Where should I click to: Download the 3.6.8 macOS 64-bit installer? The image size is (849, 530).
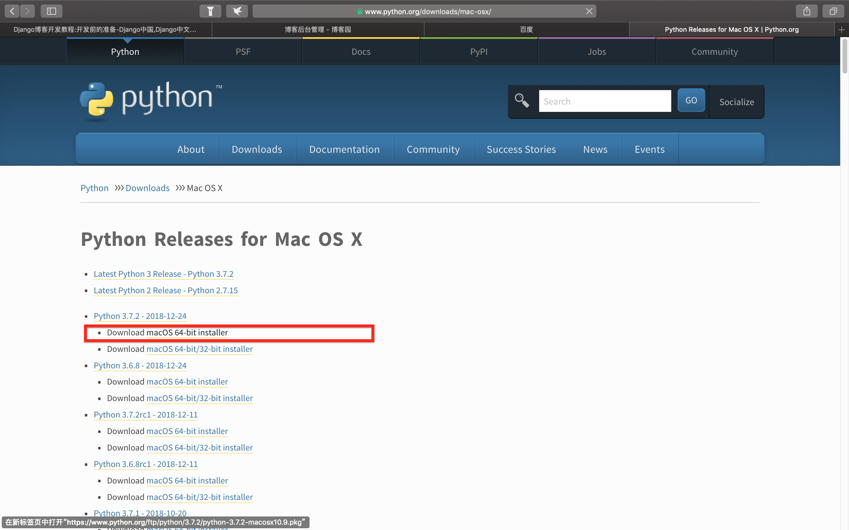(x=187, y=382)
